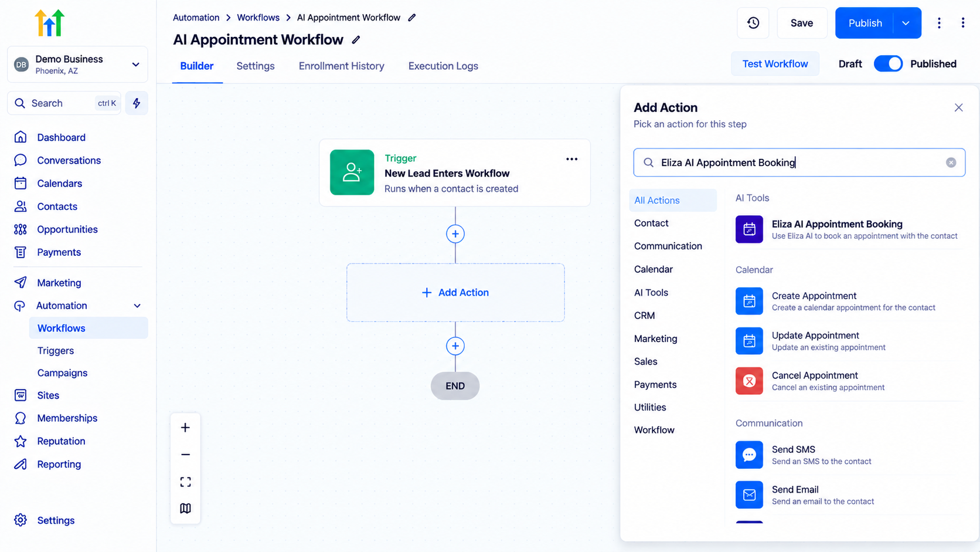Click the Reputation star icon
Image resolution: width=980 pixels, height=552 pixels.
[x=21, y=441]
